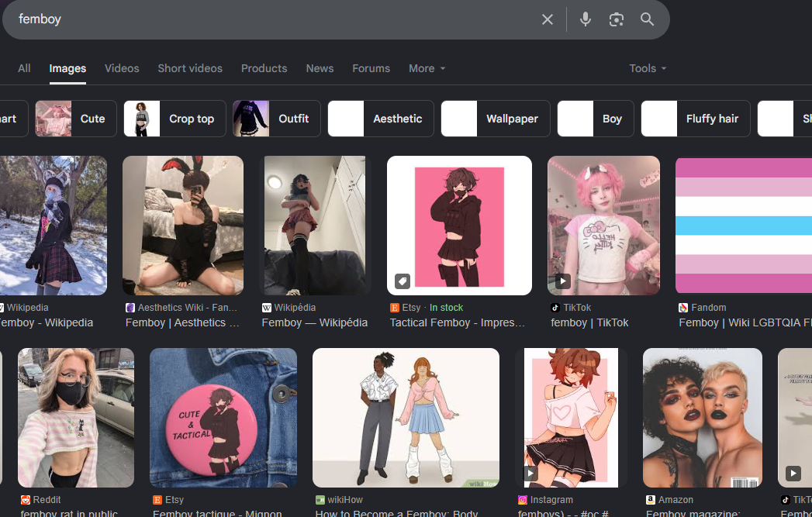
Task: Click the TikTok favicon under pink hair video
Action: point(555,308)
